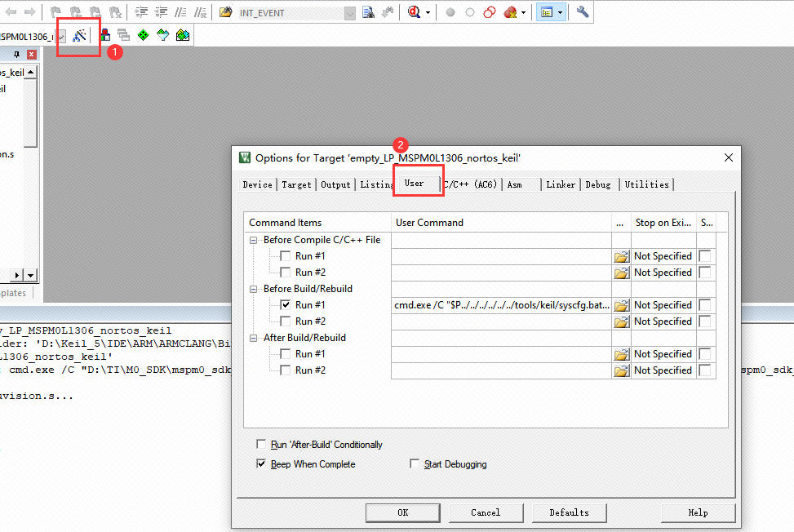Uncheck Beep When Complete
Image resolution: width=794 pixels, height=532 pixels.
click(261, 463)
